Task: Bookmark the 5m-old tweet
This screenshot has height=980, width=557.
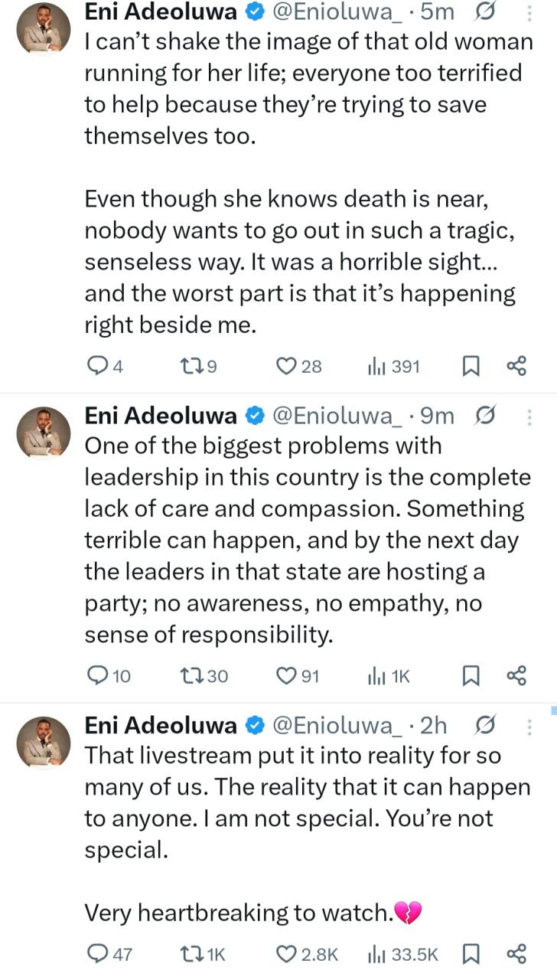Action: click(471, 367)
